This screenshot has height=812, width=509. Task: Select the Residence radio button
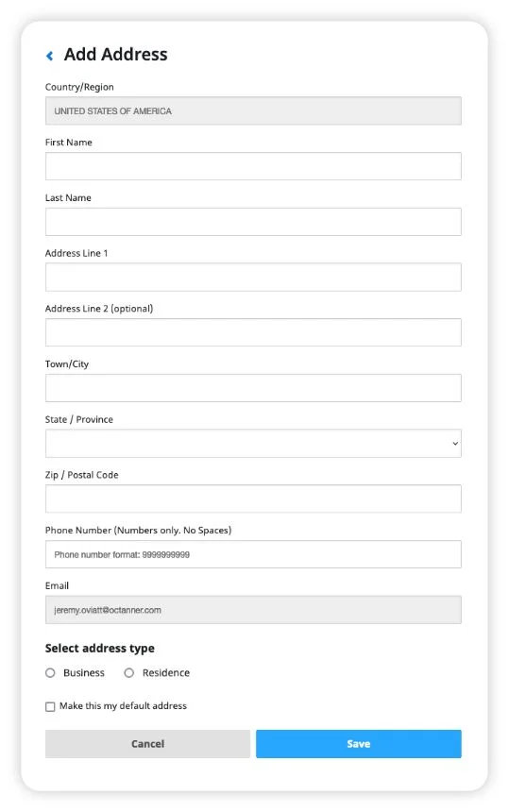pos(129,672)
